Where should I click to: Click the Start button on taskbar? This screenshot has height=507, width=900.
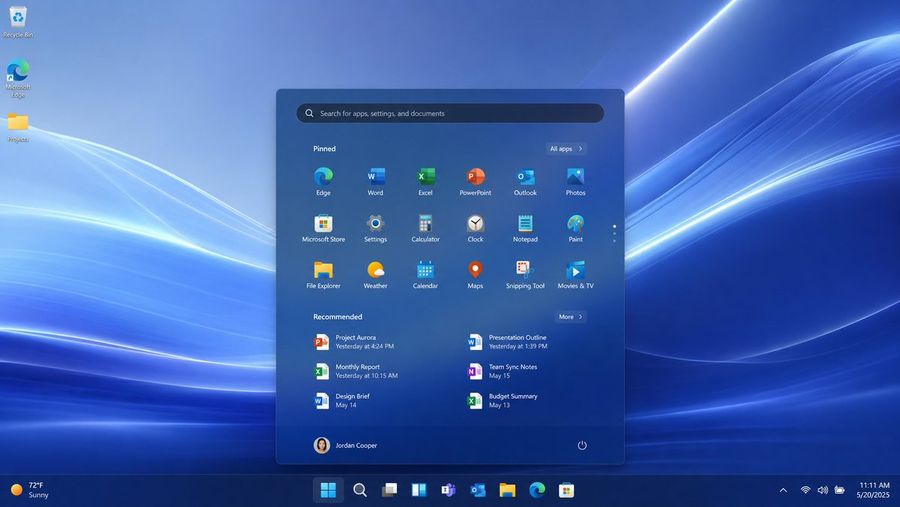(328, 490)
